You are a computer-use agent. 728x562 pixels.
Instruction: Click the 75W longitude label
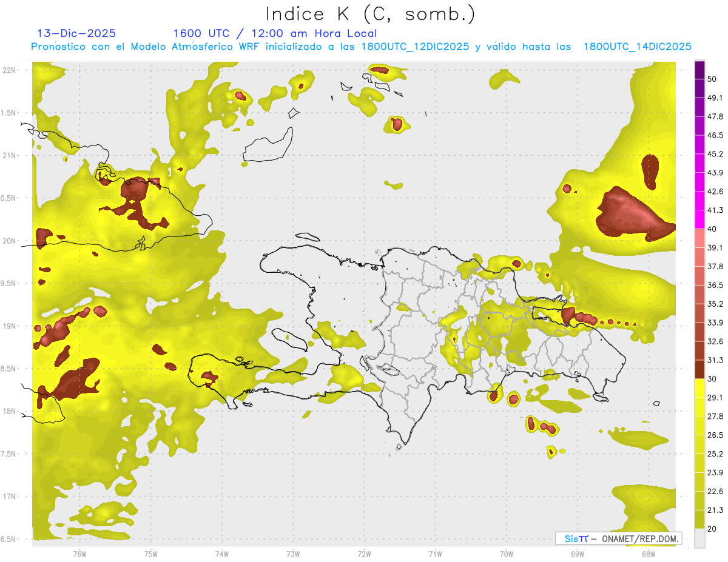pos(151,554)
